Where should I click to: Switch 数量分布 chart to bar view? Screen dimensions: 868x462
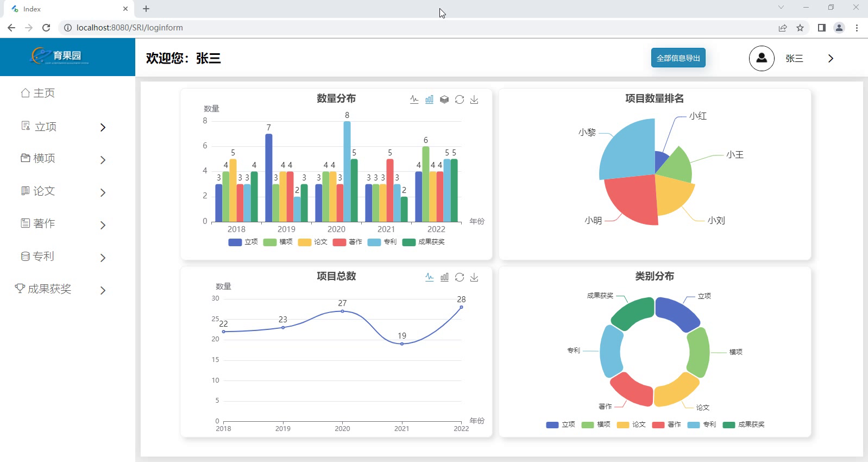click(x=429, y=99)
